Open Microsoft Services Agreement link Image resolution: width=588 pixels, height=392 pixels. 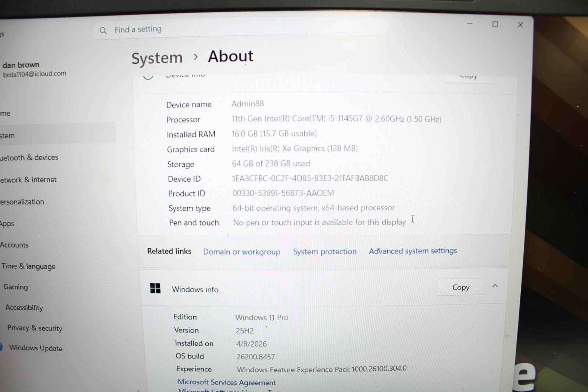coord(227,382)
